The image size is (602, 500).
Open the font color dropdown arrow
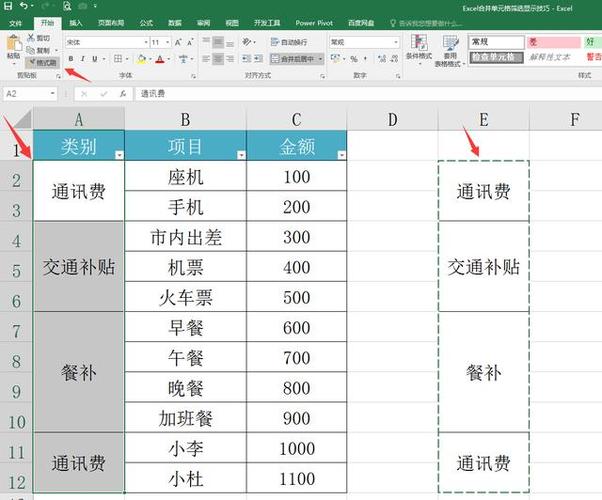[x=169, y=59]
